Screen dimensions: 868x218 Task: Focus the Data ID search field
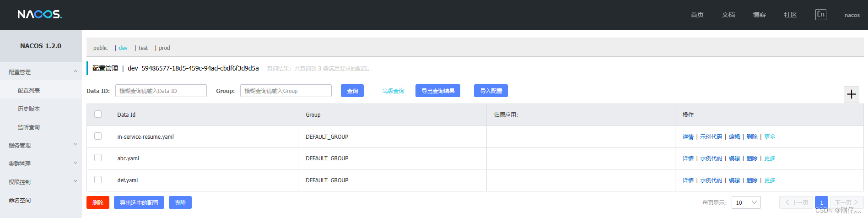(x=161, y=91)
